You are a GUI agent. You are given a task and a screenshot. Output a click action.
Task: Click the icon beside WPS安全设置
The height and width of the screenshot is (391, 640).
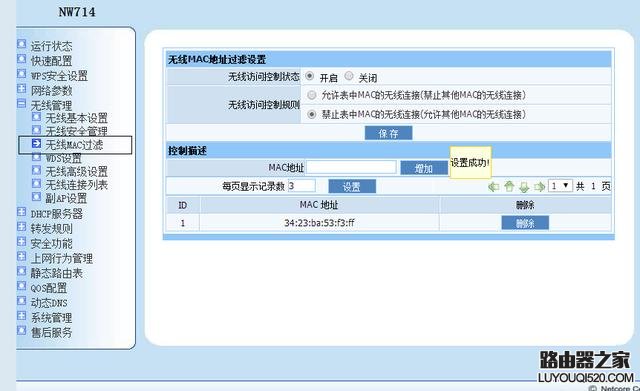coord(22,74)
